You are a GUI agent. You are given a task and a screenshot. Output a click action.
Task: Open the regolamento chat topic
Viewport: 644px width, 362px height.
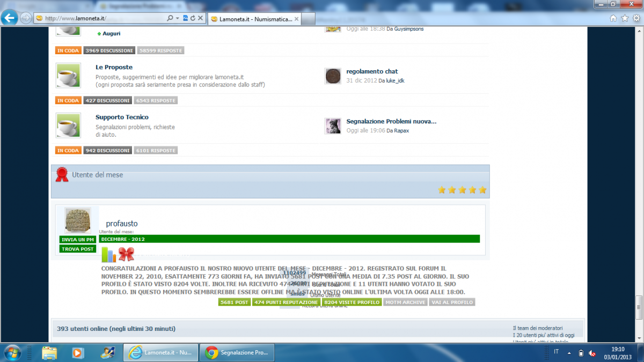(x=372, y=71)
